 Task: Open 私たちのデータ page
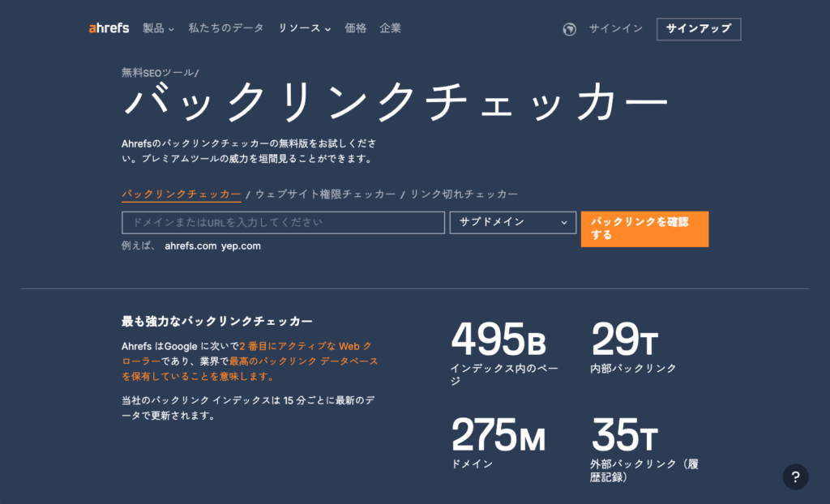(226, 28)
